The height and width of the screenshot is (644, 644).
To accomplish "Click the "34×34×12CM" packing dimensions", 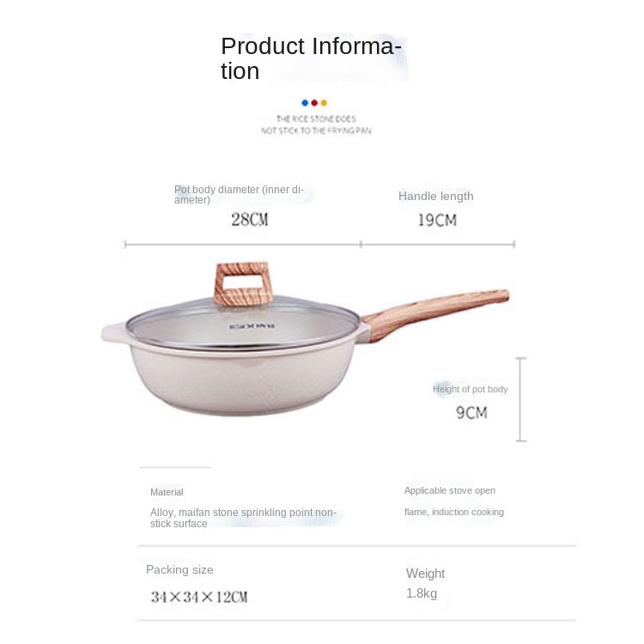I will [199, 597].
